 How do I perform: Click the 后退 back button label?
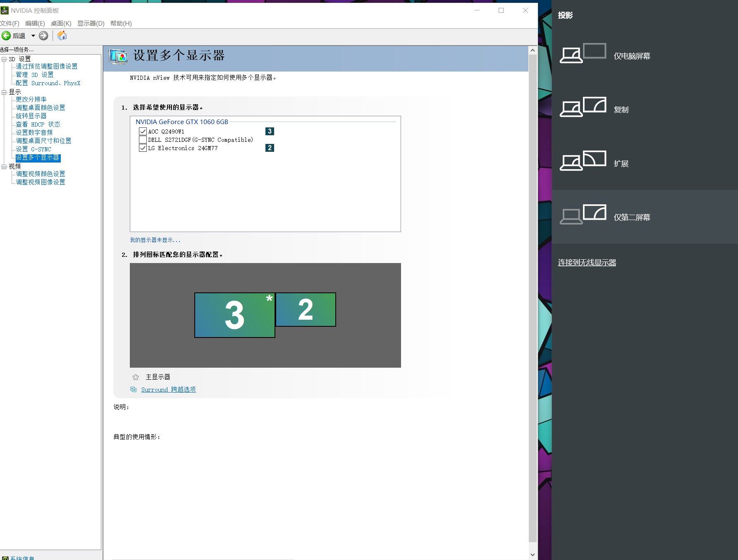tap(19, 36)
